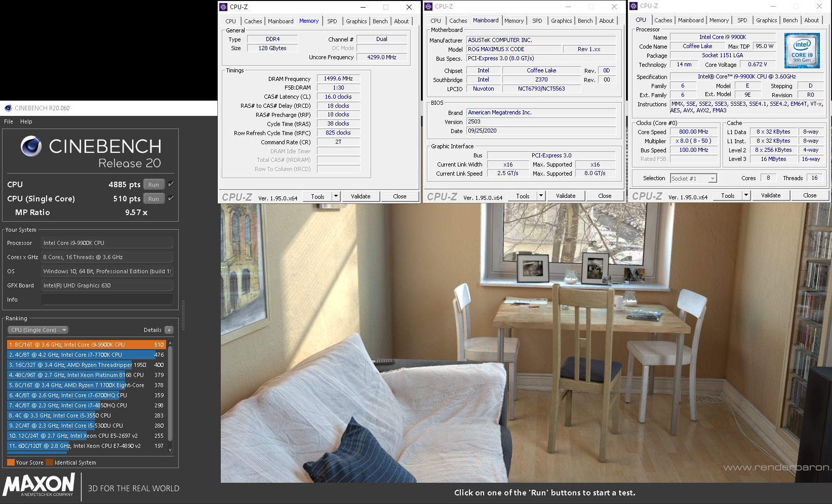Open the Tools dropdown arrow in CPU window
The height and width of the screenshot is (504, 832).
pyautogui.click(x=746, y=195)
